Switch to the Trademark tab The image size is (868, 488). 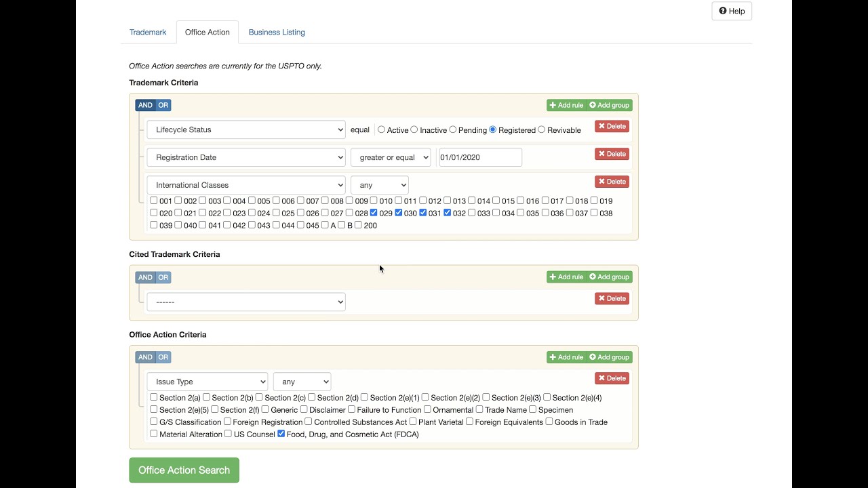(x=148, y=32)
